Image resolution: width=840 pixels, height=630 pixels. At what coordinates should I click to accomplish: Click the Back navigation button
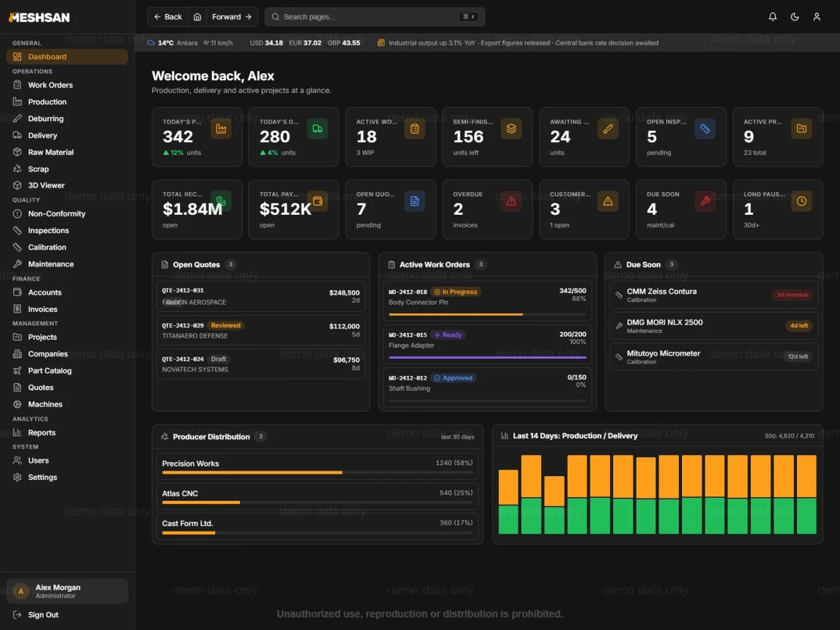[x=168, y=17]
